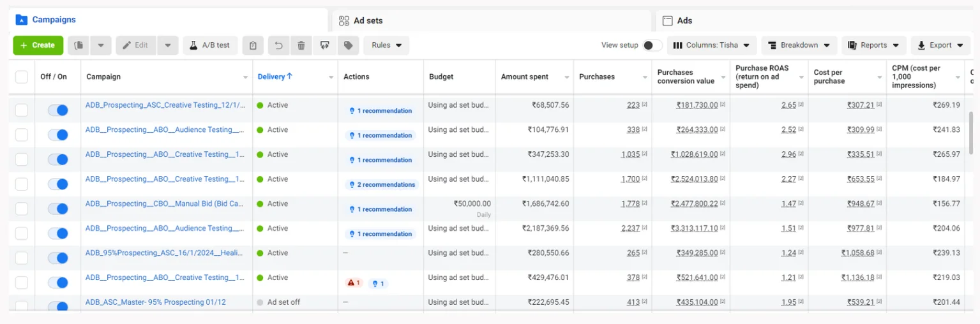Click the tag icon in the toolbar

[348, 45]
